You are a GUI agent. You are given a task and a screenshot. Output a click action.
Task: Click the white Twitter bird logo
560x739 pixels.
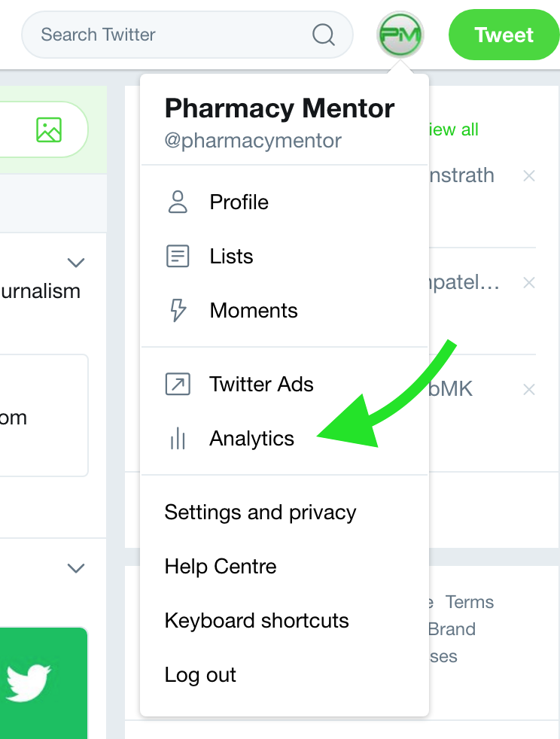29,682
